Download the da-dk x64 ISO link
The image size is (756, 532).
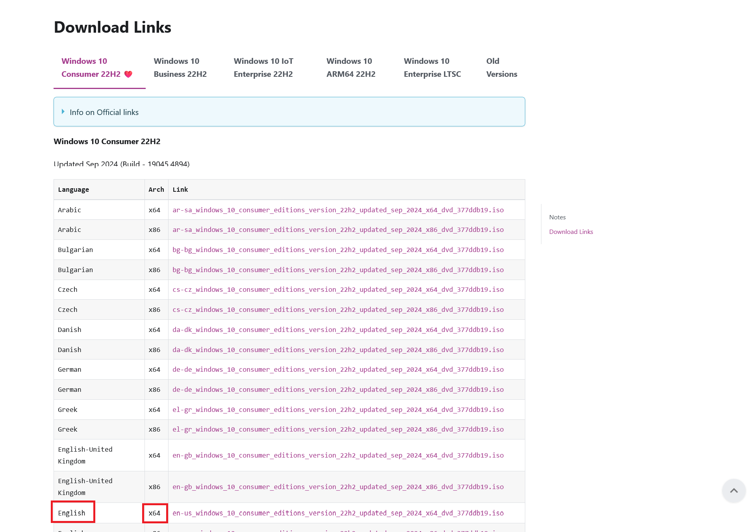point(338,330)
